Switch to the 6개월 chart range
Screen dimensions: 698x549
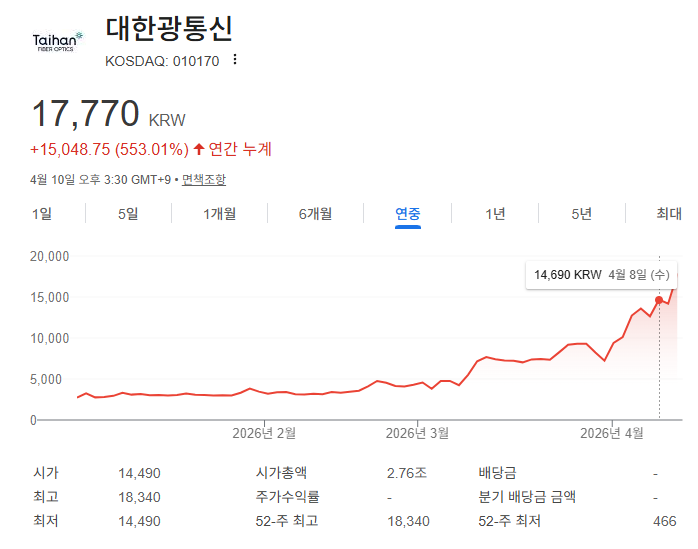coord(316,214)
